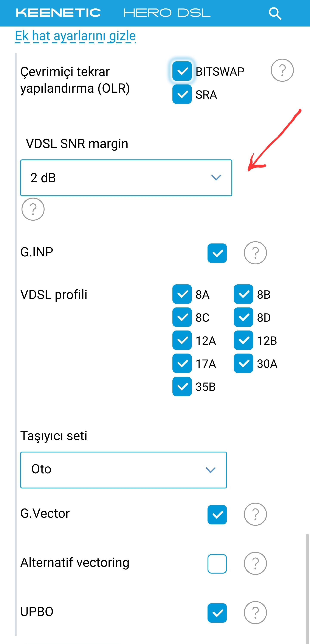
Task: Click the page scrollbar on the right edge
Action: pos(307,588)
